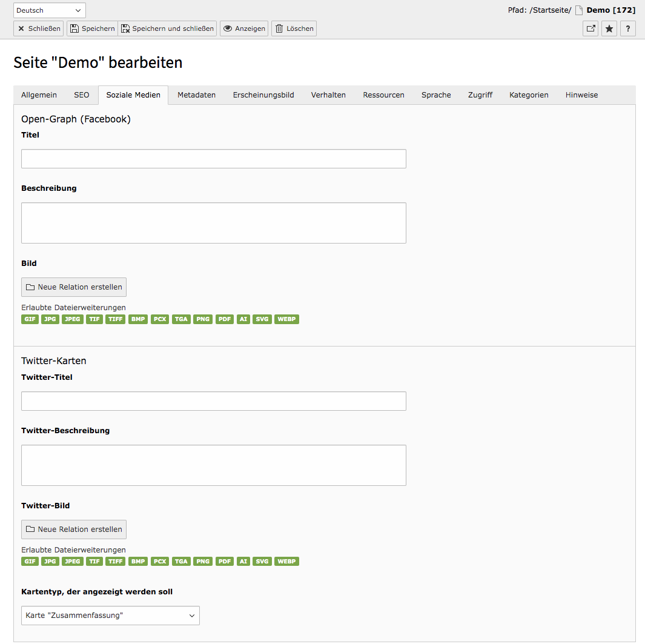Click the X icon on the Schließen button
This screenshot has width=645, height=644.
[x=22, y=28]
